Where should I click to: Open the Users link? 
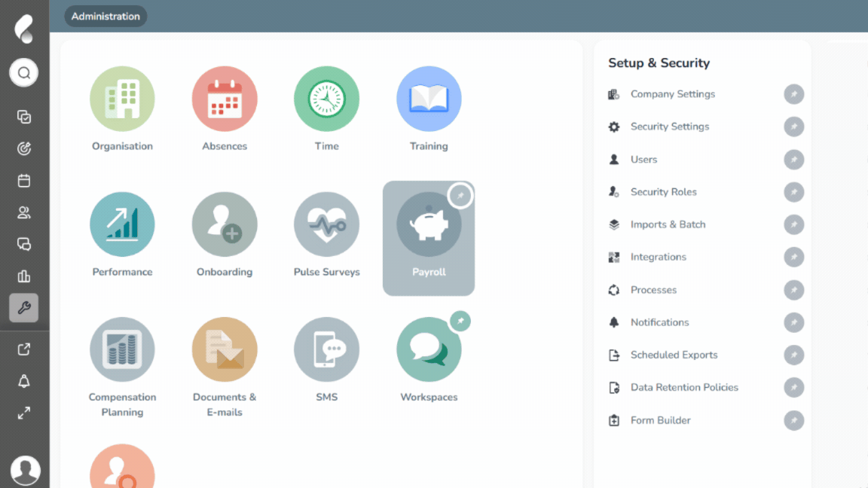click(x=643, y=160)
